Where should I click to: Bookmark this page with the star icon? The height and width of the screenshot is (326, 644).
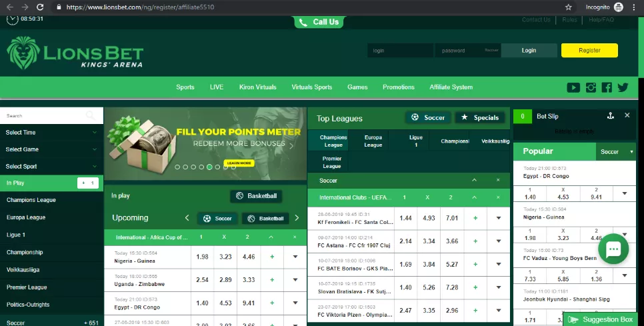tap(569, 7)
